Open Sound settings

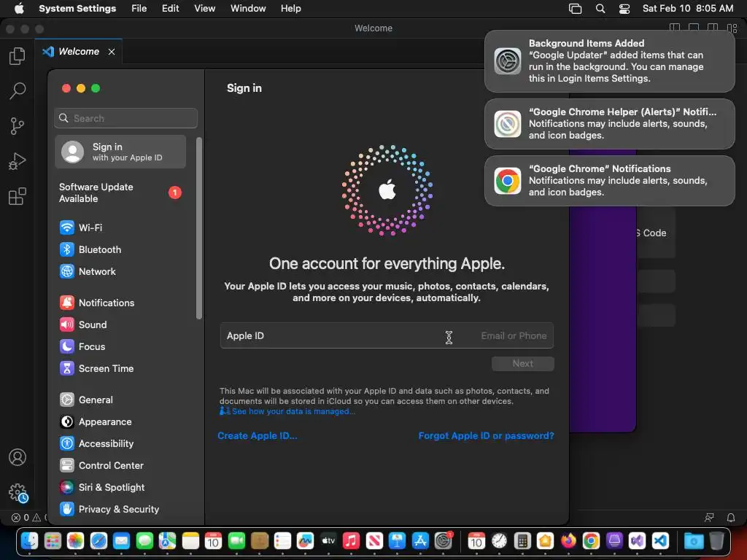tap(120, 324)
